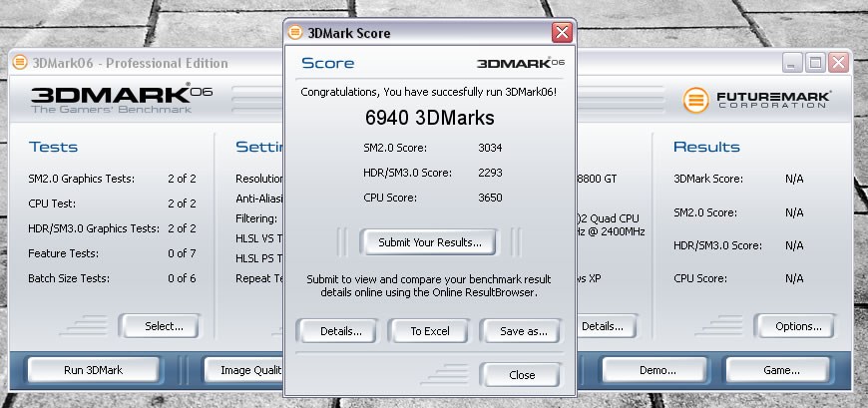Maximize the 3DMark06 main window
Screen dimensions: 868x408
(x=815, y=63)
